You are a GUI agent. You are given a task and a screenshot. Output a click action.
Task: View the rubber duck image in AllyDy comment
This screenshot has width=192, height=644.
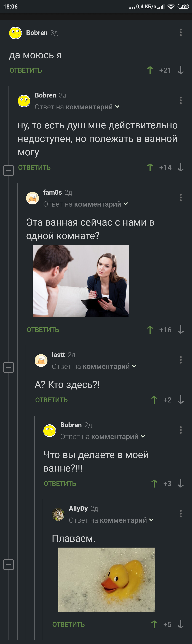(x=106, y=580)
